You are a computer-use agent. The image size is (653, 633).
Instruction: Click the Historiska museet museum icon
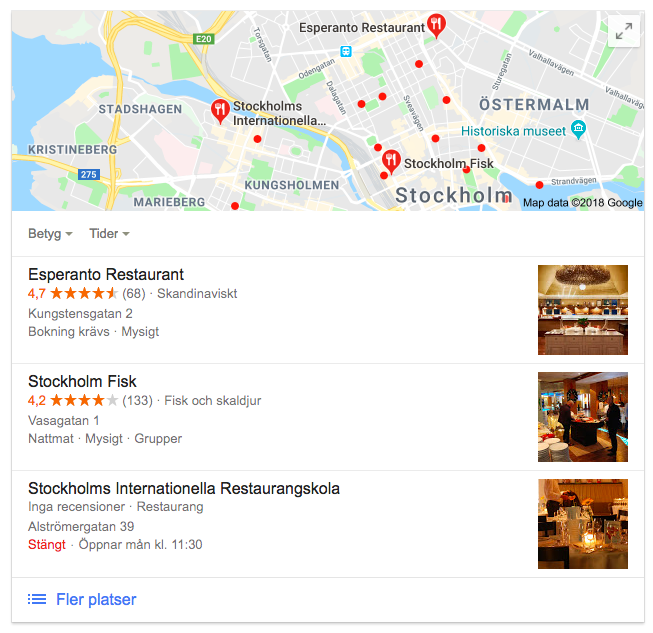pos(578,129)
